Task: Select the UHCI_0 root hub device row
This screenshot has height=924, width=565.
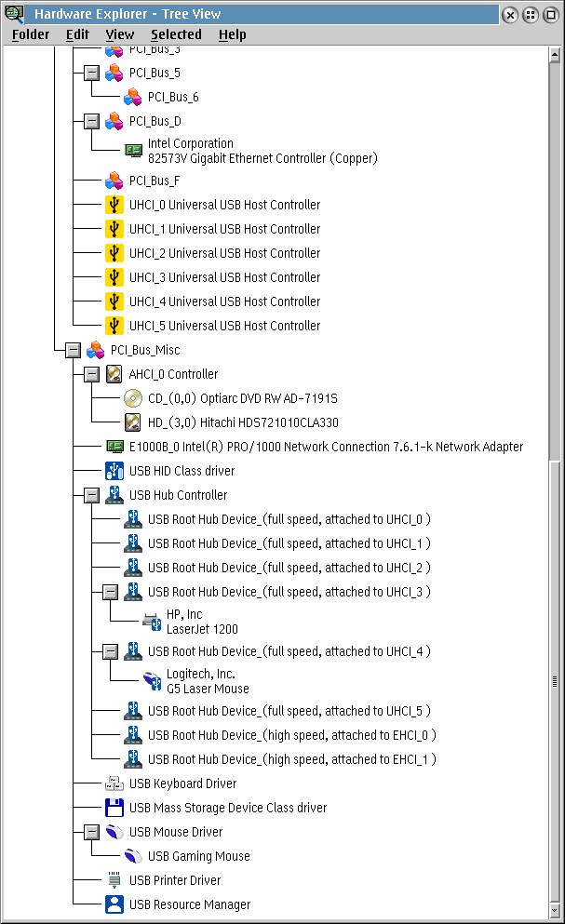Action: click(289, 519)
